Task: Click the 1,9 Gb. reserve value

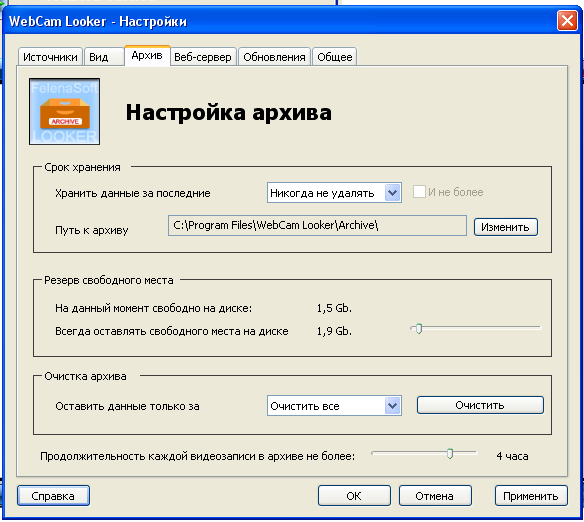Action: (x=334, y=331)
